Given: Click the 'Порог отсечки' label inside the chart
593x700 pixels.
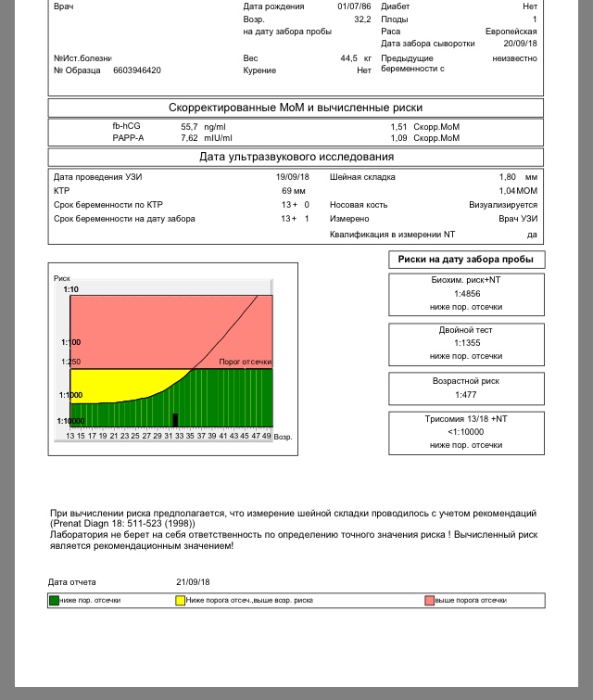Looking at the screenshot, I should coord(245,362).
